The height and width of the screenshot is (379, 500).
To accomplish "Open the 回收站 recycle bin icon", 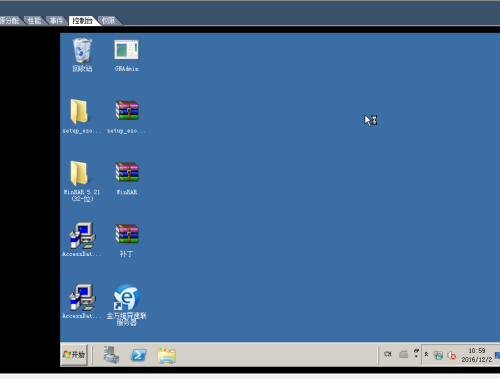I will 82,55.
